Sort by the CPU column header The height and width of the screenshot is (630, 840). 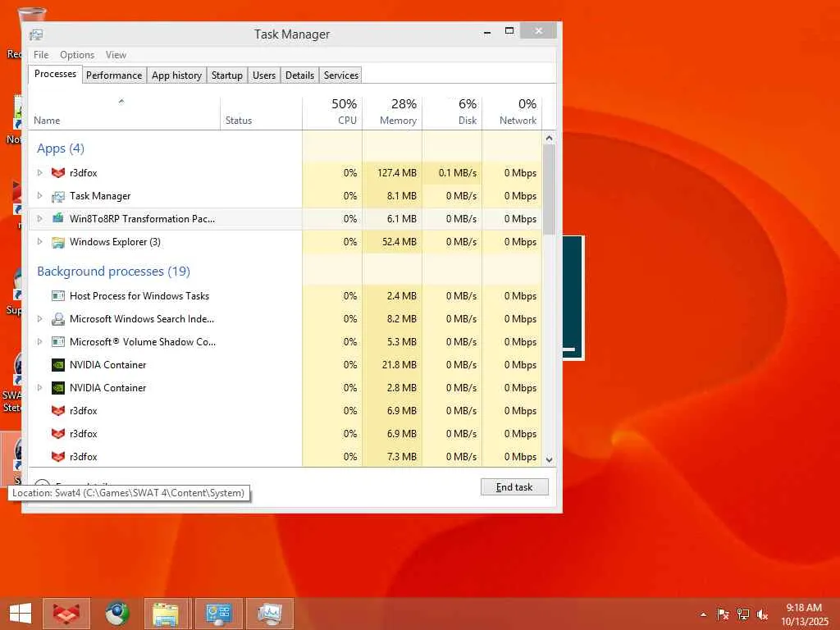333,113
